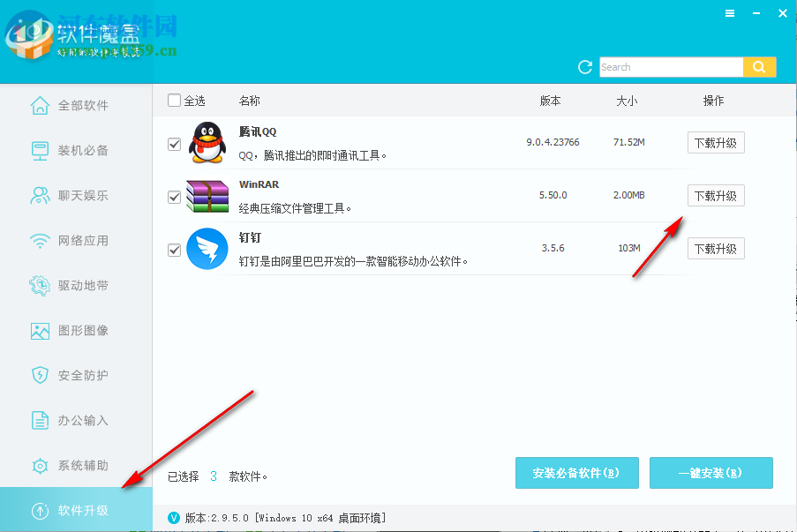Screen dimensions: 797x532
Task: Click the upload arrow icon for 软件升级
Action: tap(40, 511)
